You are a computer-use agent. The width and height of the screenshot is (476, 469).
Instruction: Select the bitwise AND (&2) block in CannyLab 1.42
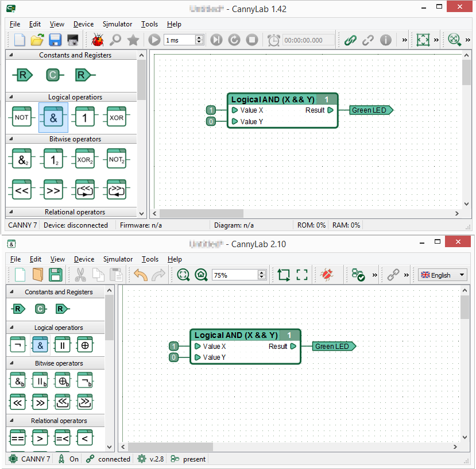(x=22, y=159)
